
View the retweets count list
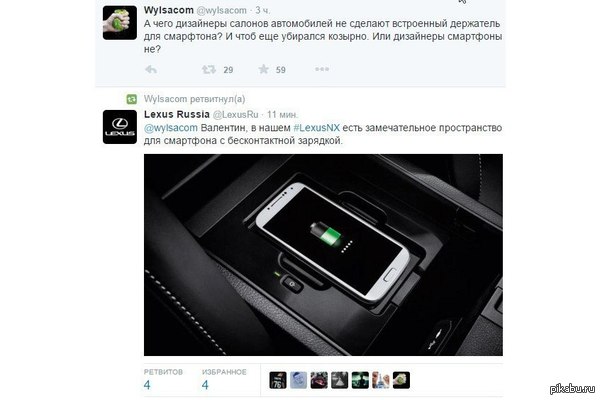163,379
